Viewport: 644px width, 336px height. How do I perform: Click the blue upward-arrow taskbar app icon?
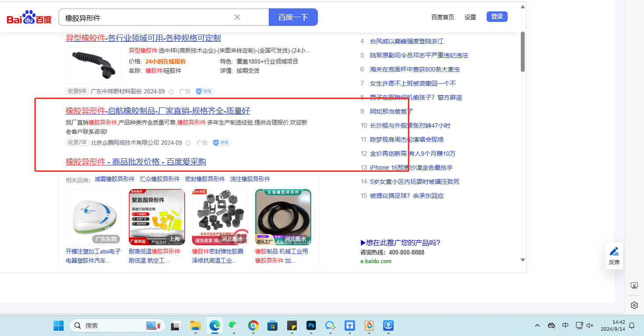point(350,325)
